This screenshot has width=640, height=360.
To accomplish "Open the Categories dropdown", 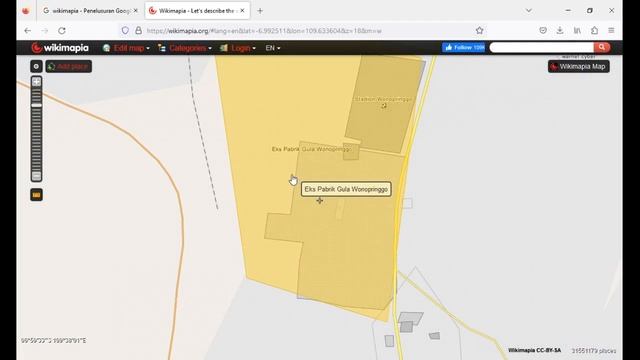I will point(184,48).
